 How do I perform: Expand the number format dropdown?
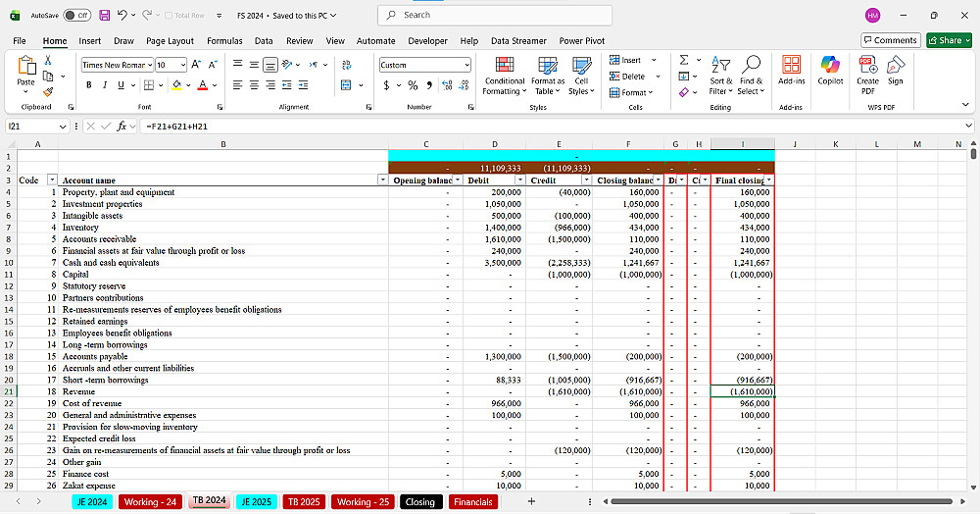point(466,65)
